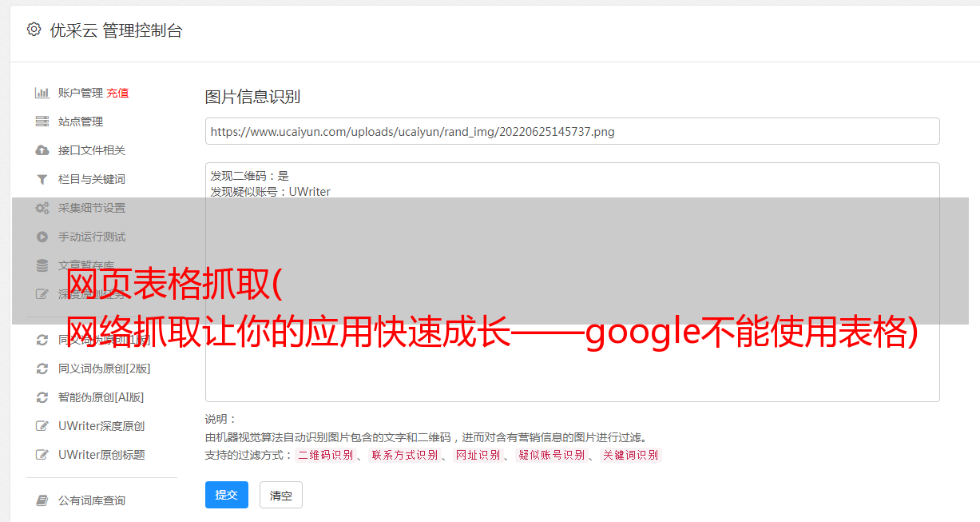Click the sentence starting 由机器视觉算法自动识别
980x522 pixels.
pyautogui.click(x=426, y=437)
